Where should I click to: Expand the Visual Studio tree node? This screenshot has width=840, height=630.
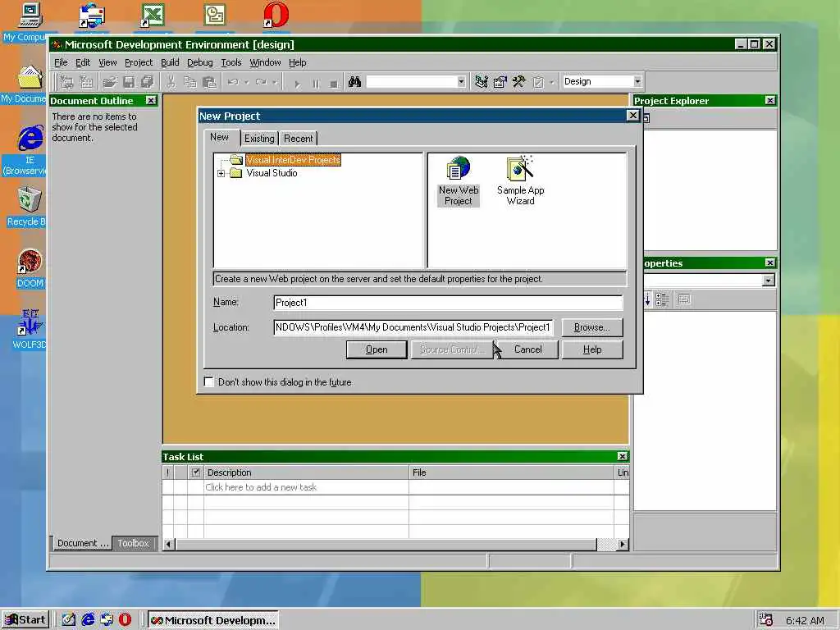click(221, 174)
